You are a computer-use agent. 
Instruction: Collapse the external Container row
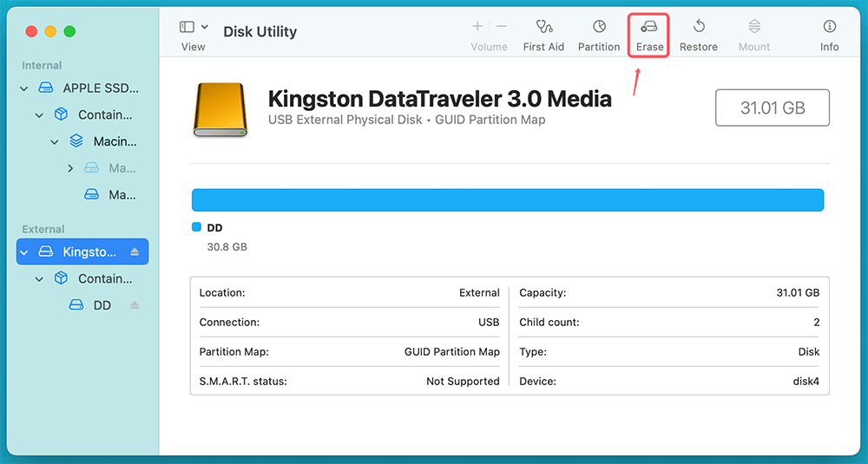[39, 278]
